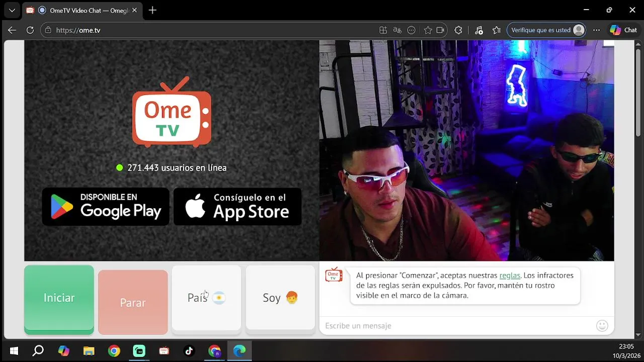The image size is (644, 362).
Task: Open the emoji picker smiley icon
Action: tap(602, 326)
